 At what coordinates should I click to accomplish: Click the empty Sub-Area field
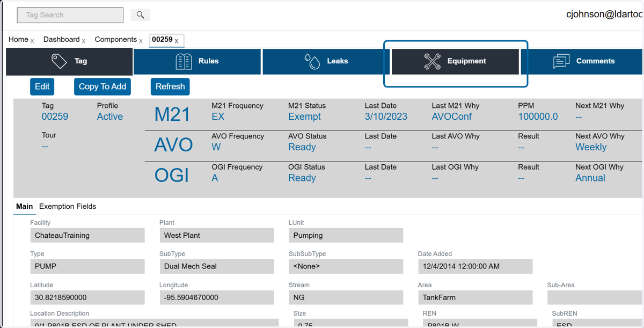click(x=595, y=297)
